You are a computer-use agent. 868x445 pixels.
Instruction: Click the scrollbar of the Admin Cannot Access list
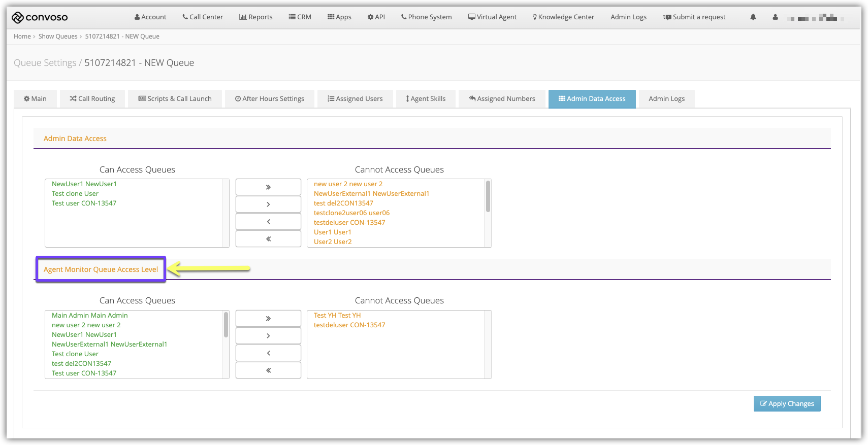tap(488, 197)
